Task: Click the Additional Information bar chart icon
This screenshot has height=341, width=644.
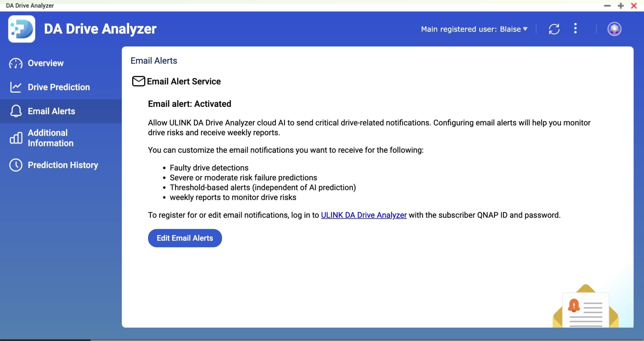Action: coord(16,138)
